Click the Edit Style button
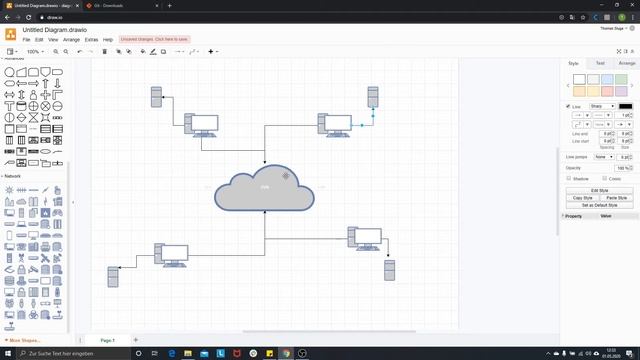 [x=600, y=191]
